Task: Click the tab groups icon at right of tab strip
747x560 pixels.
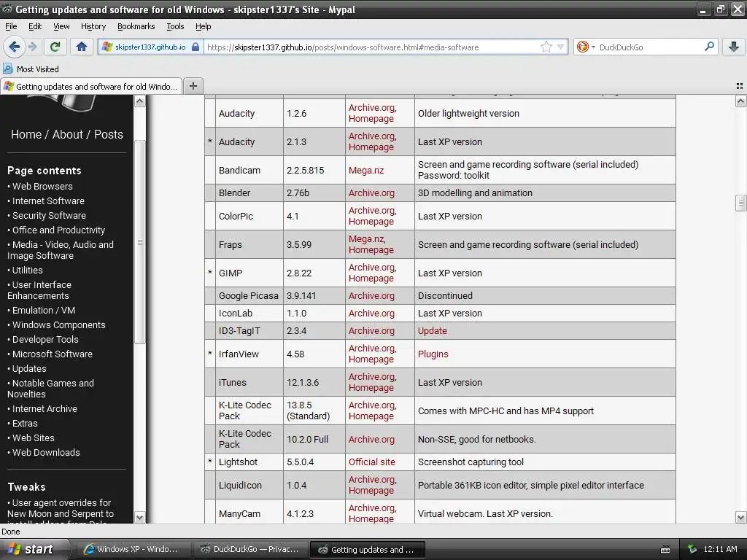Action: click(x=740, y=86)
